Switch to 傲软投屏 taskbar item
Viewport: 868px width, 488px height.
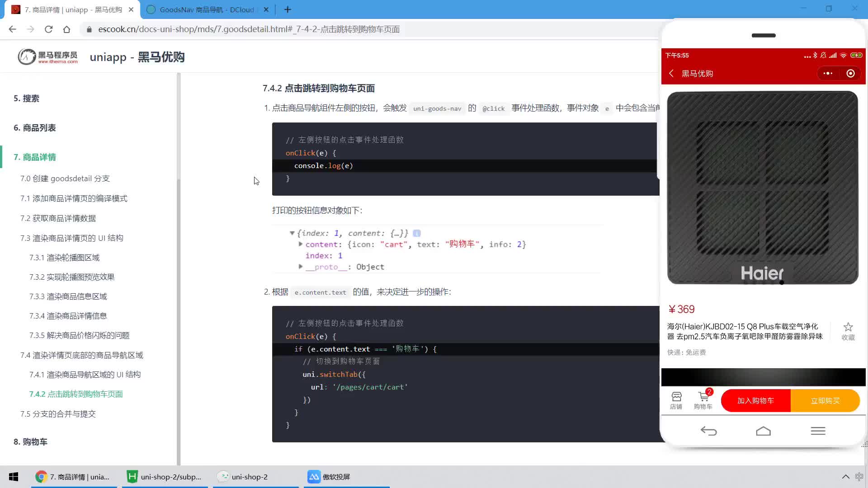346,477
